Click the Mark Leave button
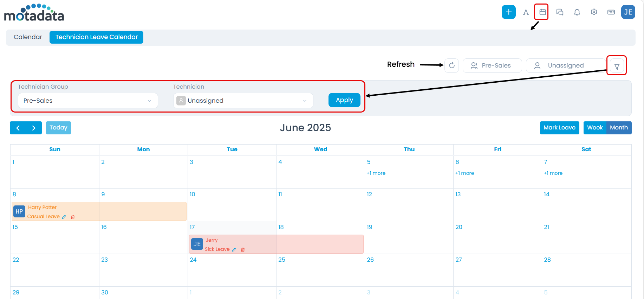 [559, 128]
